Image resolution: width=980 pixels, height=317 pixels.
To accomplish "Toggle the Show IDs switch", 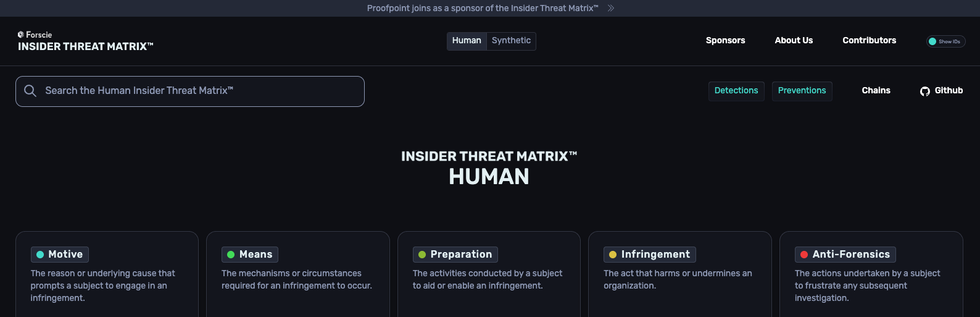I will [945, 41].
